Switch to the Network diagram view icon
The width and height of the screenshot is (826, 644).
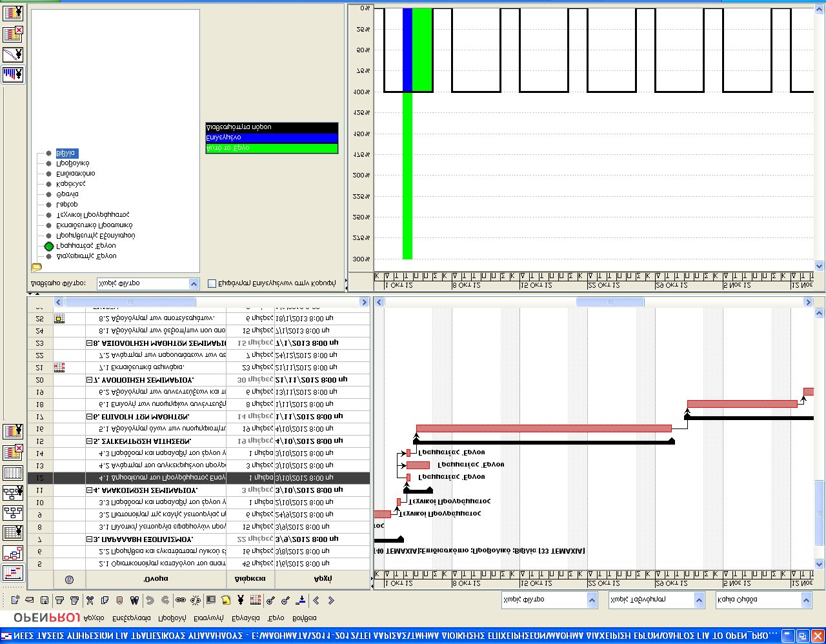[13, 553]
